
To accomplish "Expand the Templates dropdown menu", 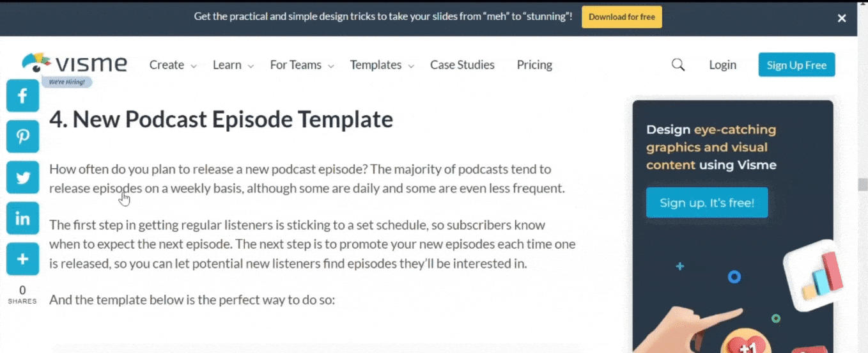I will pos(382,65).
